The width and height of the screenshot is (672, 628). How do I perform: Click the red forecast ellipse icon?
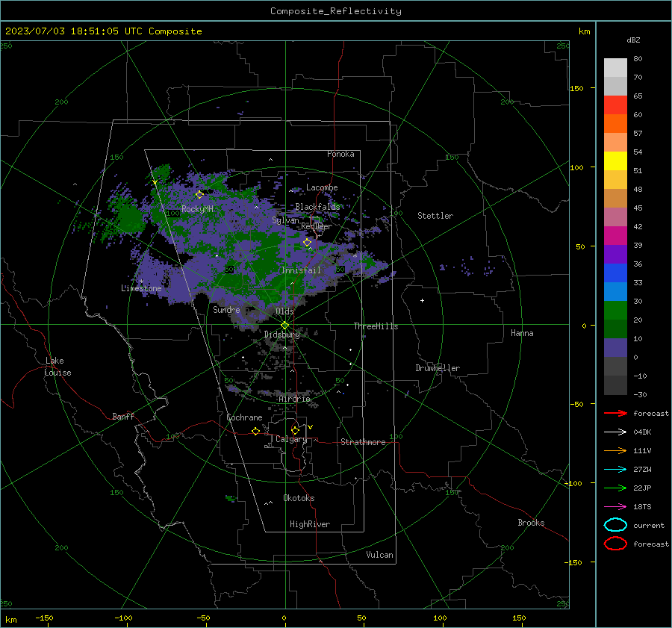pyautogui.click(x=615, y=544)
